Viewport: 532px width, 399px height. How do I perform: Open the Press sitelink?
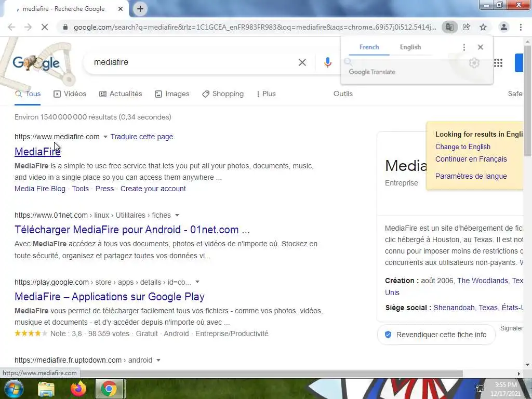pyautogui.click(x=104, y=189)
